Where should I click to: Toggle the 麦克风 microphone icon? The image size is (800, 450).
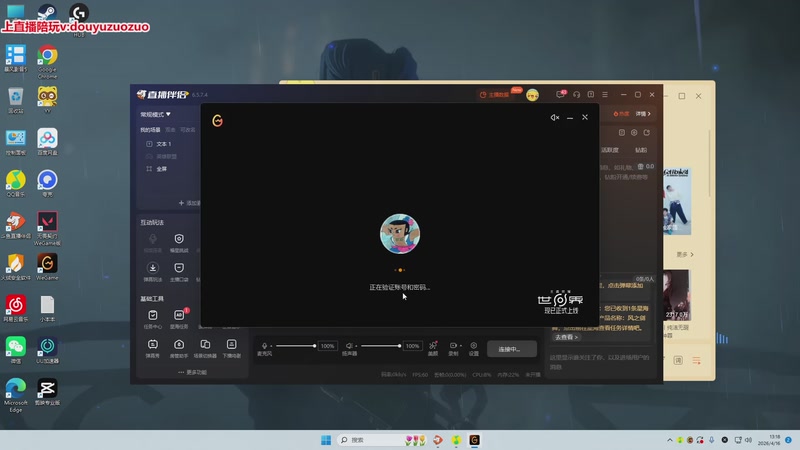pyautogui.click(x=264, y=346)
